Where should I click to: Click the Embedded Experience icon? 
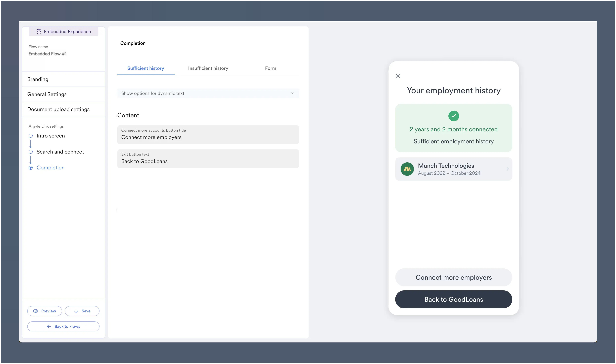39,31
